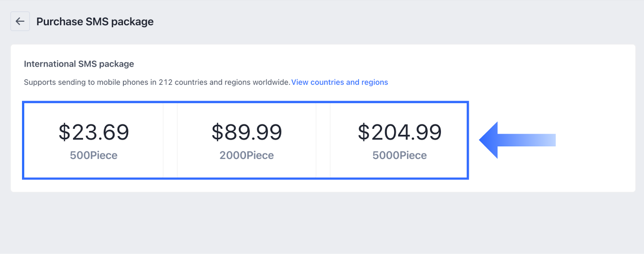644x254 pixels.
Task: Click the dollar sign of the $204.99 price
Action: 363,132
